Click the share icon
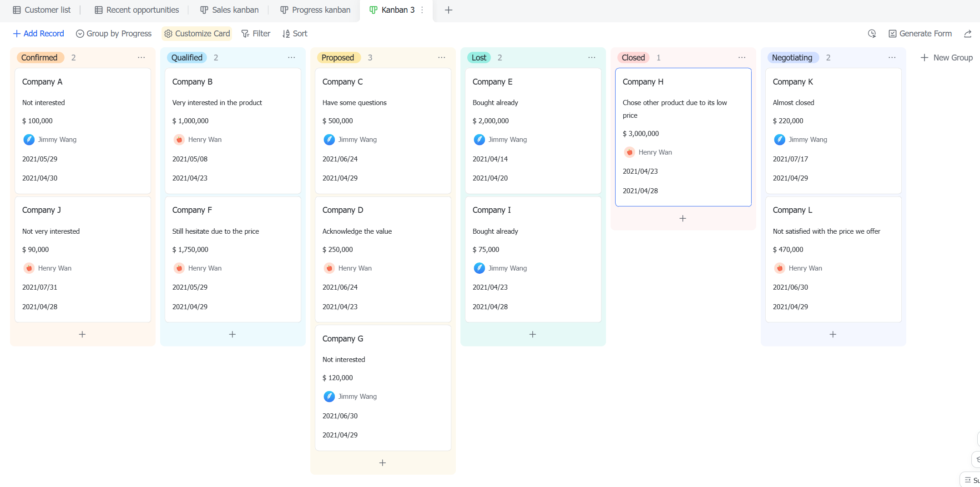Screen dimensions: 980x487 click(968, 34)
